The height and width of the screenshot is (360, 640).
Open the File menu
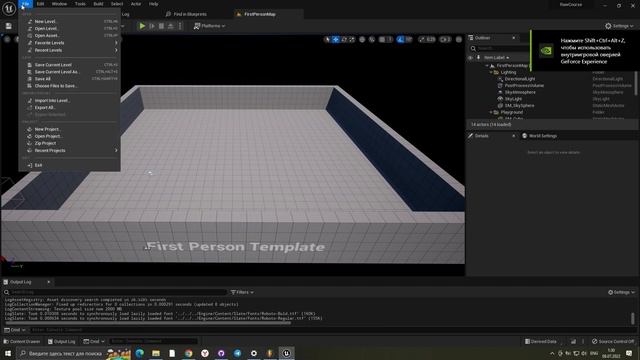coord(25,4)
